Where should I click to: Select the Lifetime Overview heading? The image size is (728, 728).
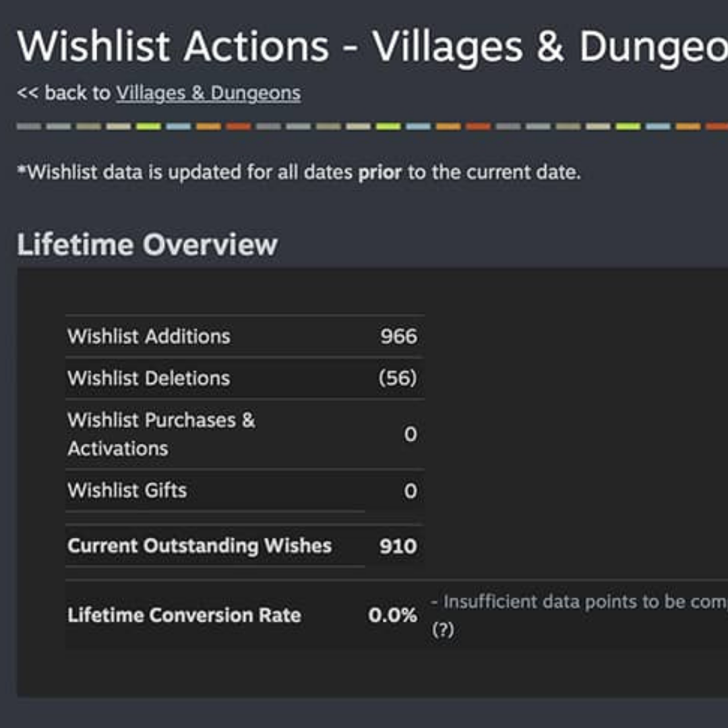147,244
